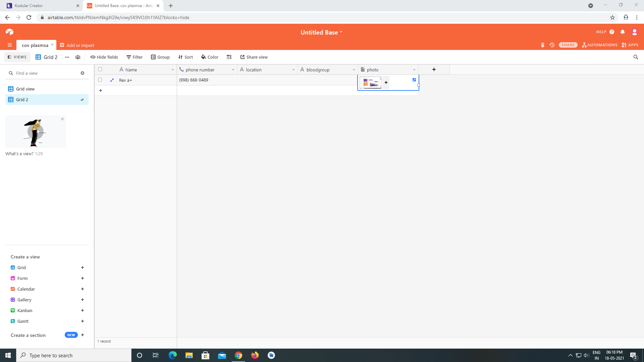Open phone number field dropdown arrow
The image size is (644, 362).
click(x=233, y=70)
